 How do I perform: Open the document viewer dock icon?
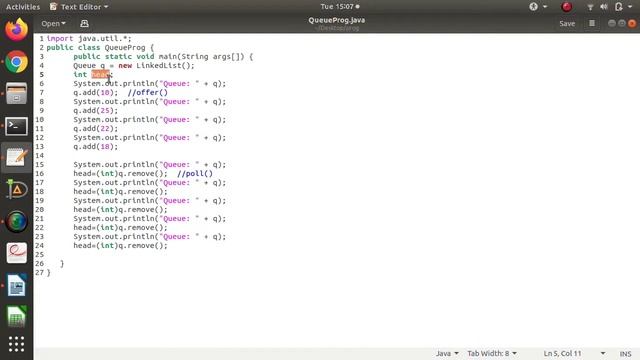pos(16,253)
